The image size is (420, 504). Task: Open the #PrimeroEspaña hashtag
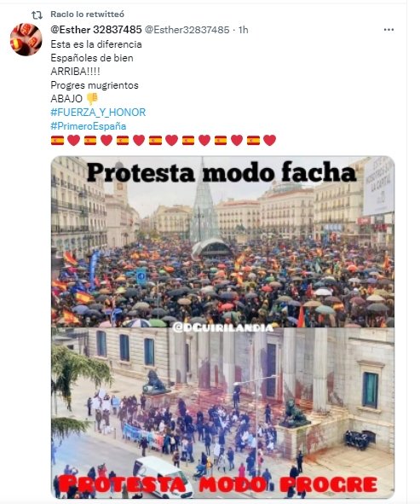point(89,126)
